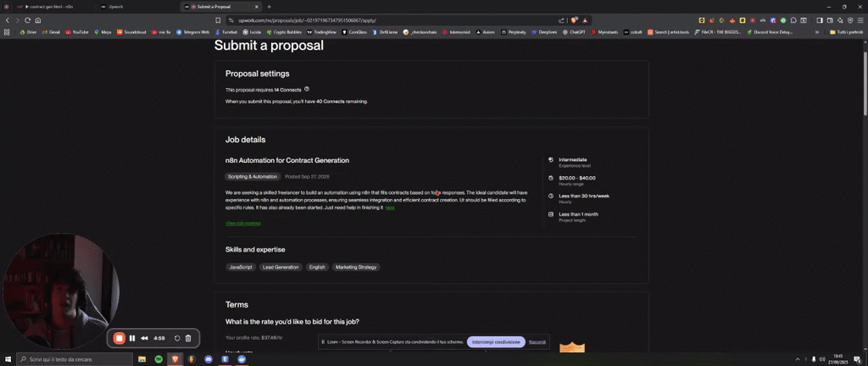Viewport: 868px width, 366px height.
Task: Open the TradingView bookmark
Action: pos(322,32)
